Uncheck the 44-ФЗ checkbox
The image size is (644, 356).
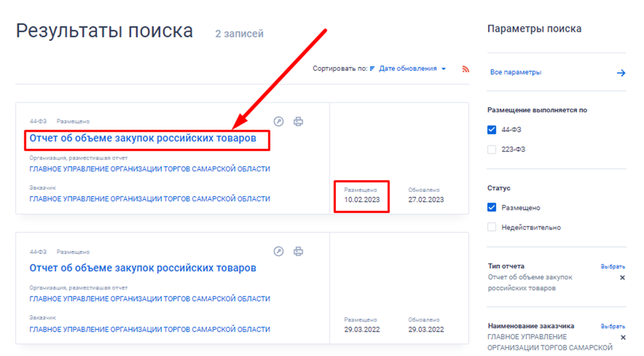click(x=492, y=130)
